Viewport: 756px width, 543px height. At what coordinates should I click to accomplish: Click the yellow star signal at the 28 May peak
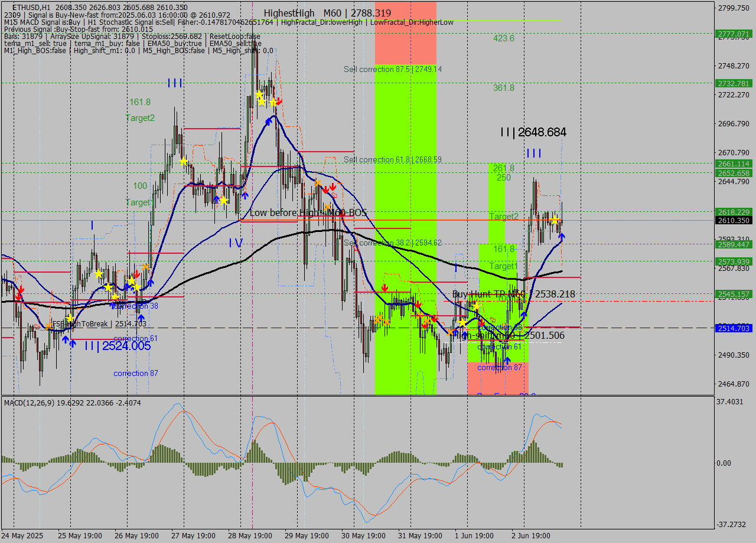point(258,93)
